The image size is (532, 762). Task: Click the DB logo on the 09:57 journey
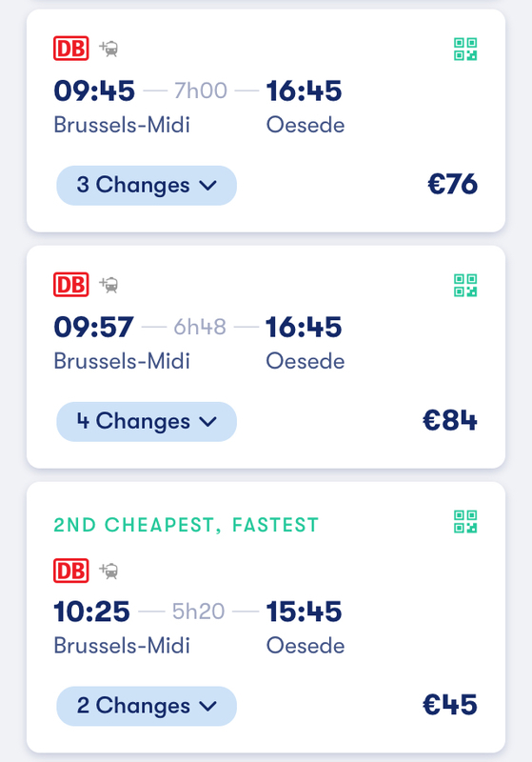coord(70,284)
